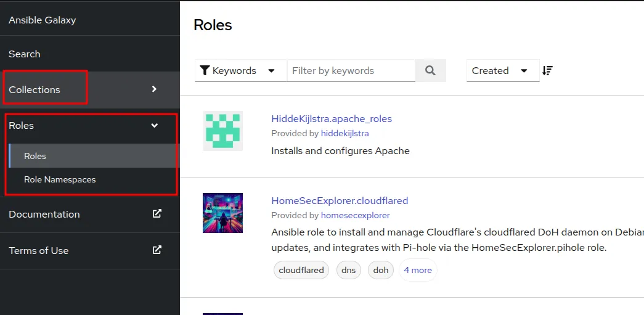Viewport: 644px width, 315px height.
Task: Open the HiddeKijlstra.apache_roles avatar
Action: pyautogui.click(x=222, y=131)
